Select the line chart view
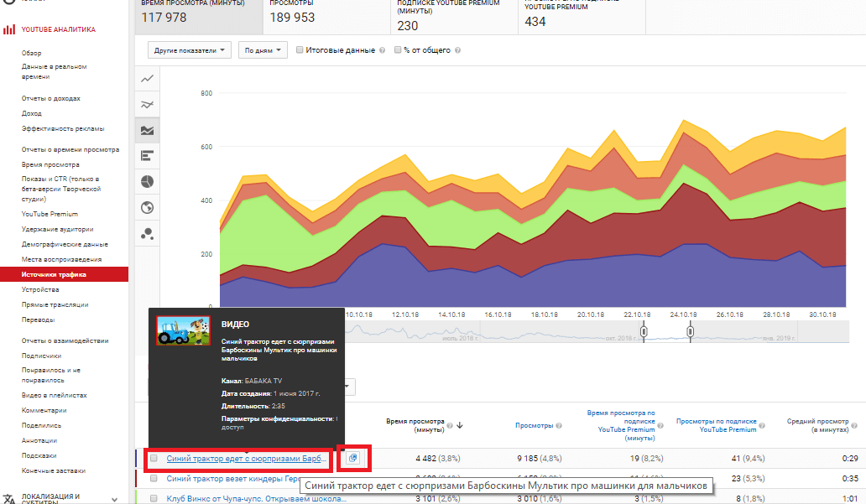The image size is (866, 504). tap(147, 78)
